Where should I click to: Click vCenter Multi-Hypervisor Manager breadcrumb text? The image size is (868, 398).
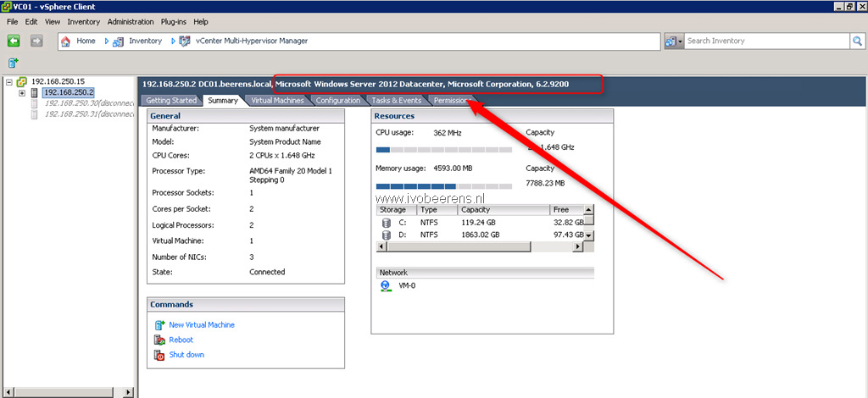click(x=252, y=41)
